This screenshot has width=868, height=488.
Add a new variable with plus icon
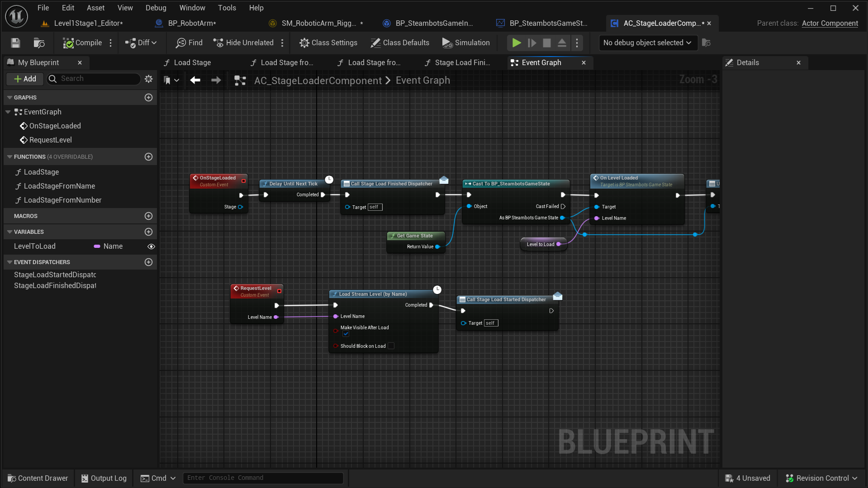click(148, 232)
